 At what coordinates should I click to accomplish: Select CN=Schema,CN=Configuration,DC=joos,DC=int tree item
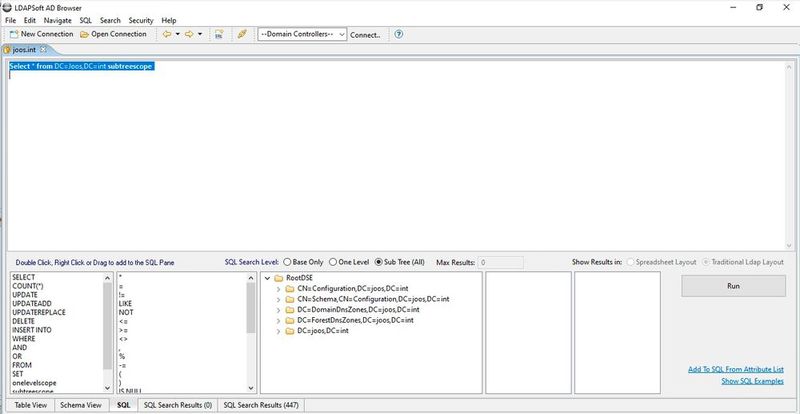(x=373, y=299)
